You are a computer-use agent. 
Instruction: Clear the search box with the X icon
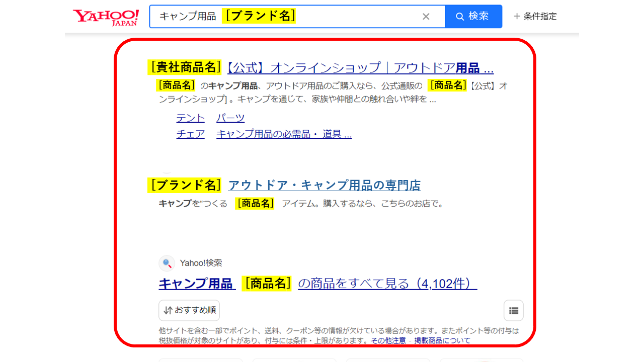pos(426,17)
